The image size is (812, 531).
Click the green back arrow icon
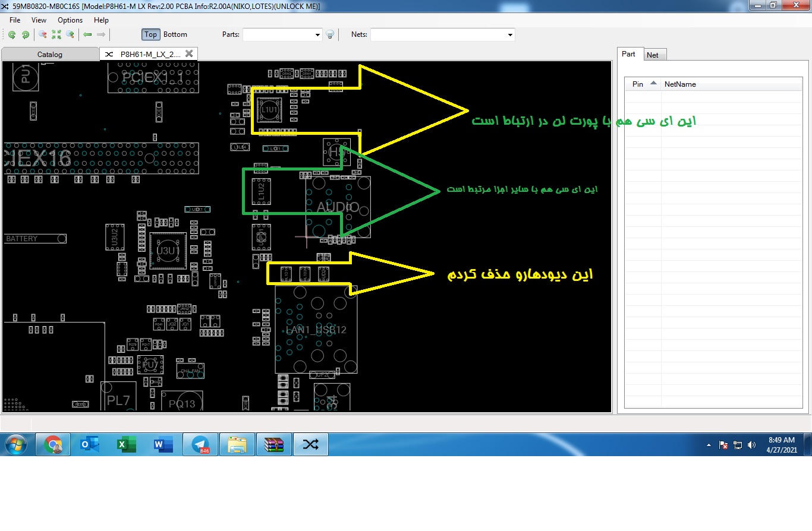[x=87, y=34]
